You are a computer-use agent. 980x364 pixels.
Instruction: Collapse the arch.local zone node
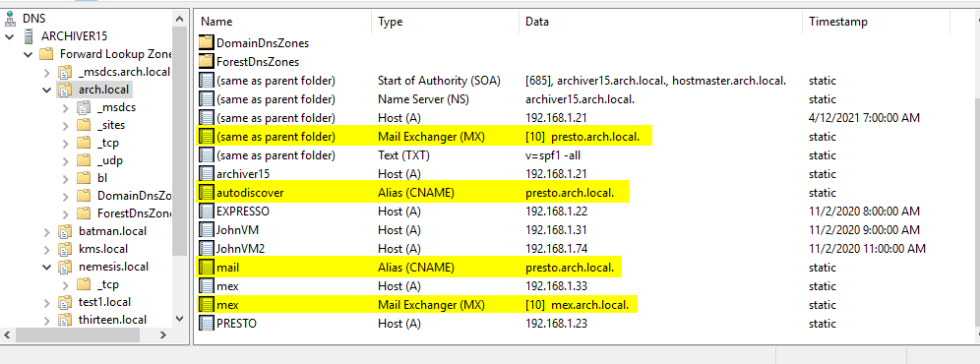point(47,91)
